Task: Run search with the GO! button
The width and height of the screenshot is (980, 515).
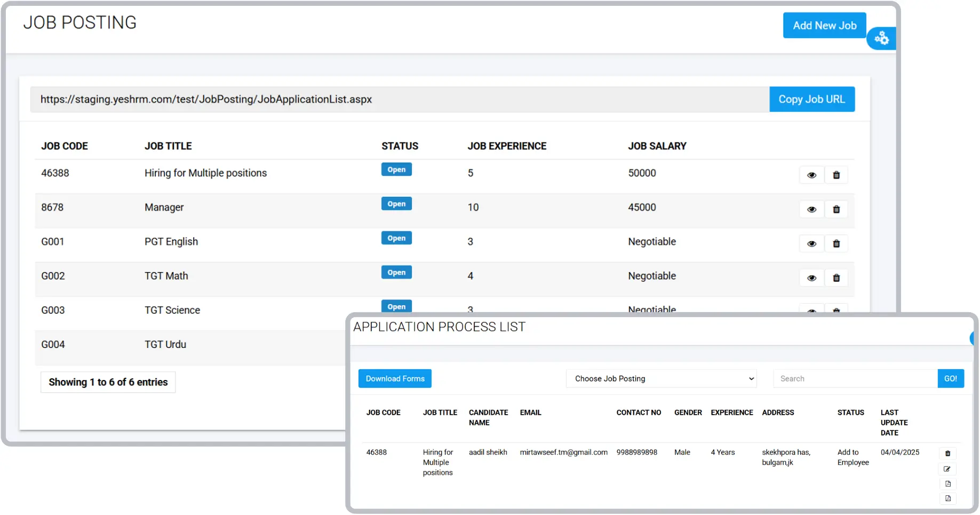Action: 950,378
